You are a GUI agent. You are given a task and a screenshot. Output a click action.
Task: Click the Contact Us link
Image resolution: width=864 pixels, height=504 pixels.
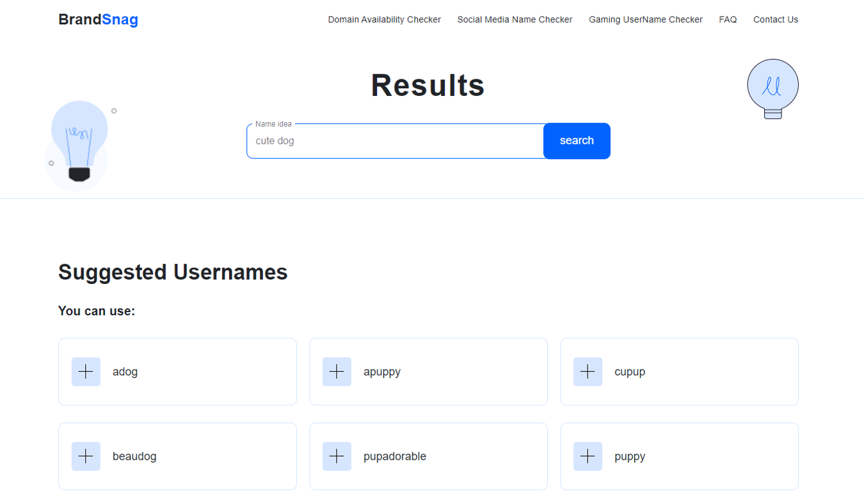click(x=775, y=19)
